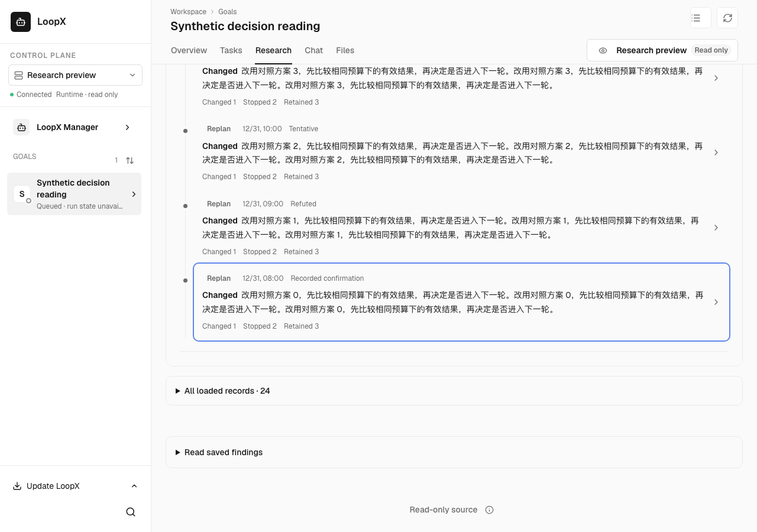
Task: Click the Goals breadcrumb link
Action: [x=227, y=11]
